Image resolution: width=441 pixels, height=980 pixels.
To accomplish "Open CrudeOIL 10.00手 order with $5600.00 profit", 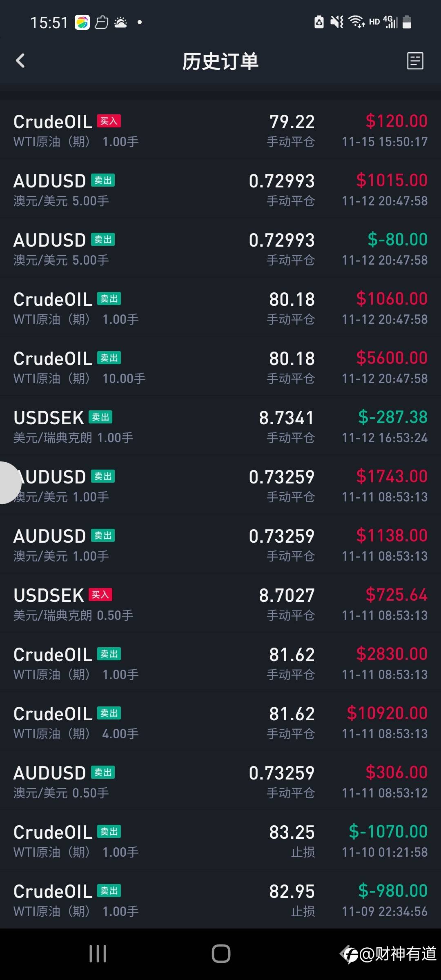I will coord(220,367).
